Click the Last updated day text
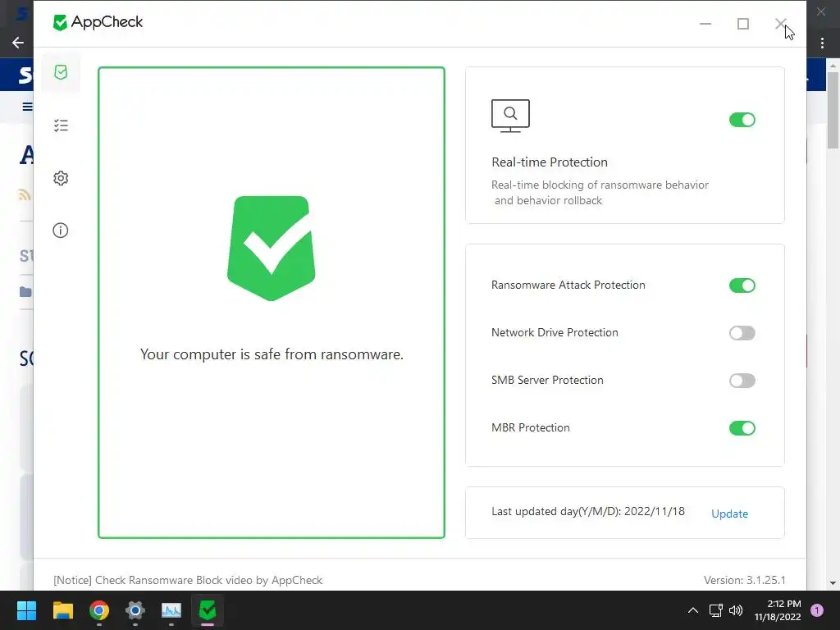 point(587,511)
